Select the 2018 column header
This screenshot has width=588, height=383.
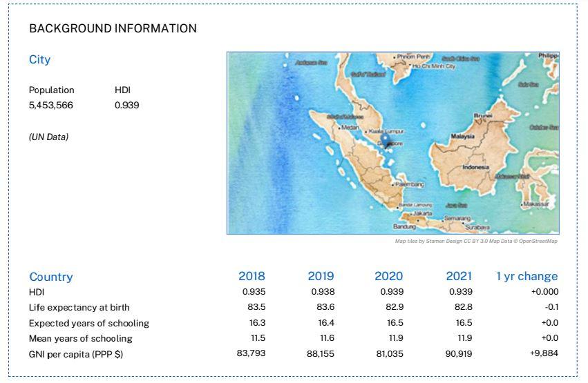(x=252, y=276)
